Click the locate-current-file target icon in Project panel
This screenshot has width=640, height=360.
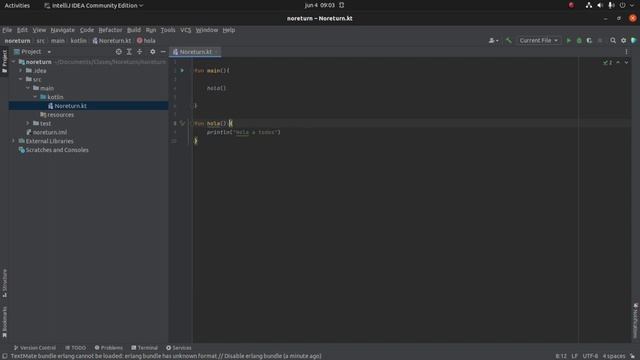(118, 52)
